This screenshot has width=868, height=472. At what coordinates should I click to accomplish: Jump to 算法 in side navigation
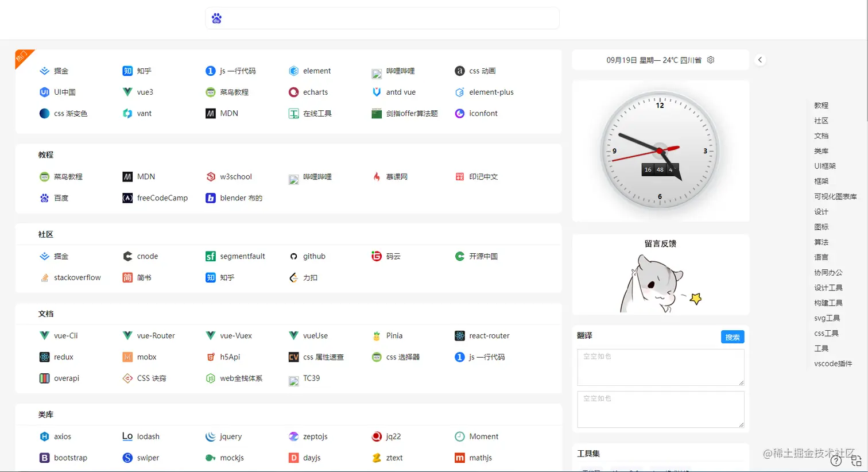821,242
